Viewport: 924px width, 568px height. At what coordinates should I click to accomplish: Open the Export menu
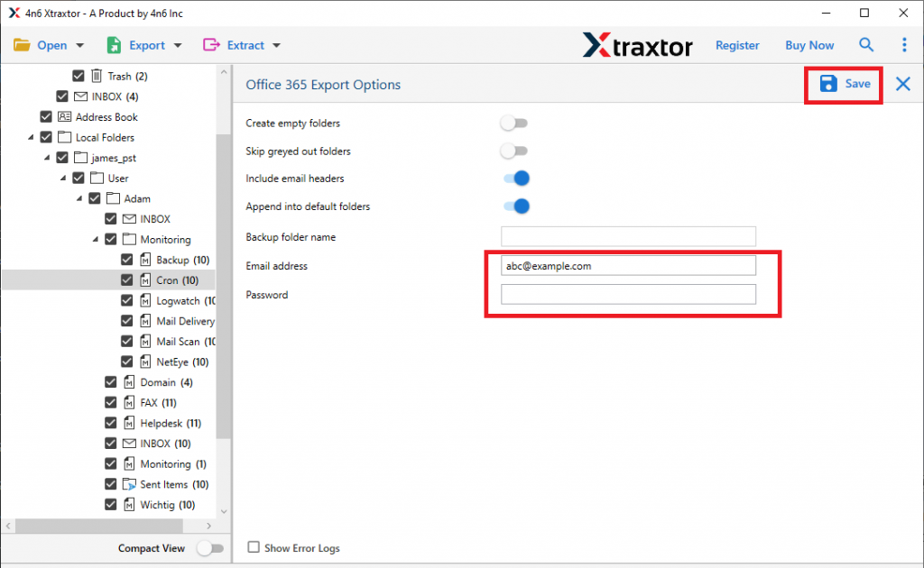(x=147, y=45)
